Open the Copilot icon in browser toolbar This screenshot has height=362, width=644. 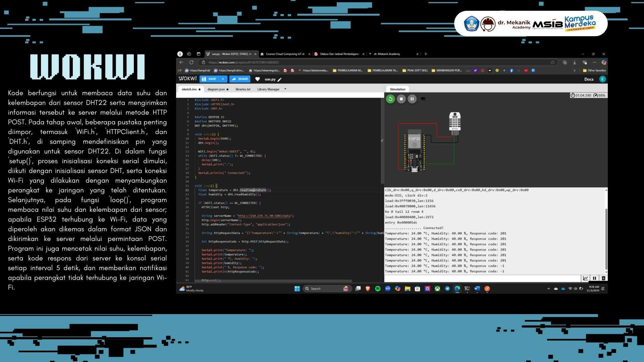click(x=604, y=62)
